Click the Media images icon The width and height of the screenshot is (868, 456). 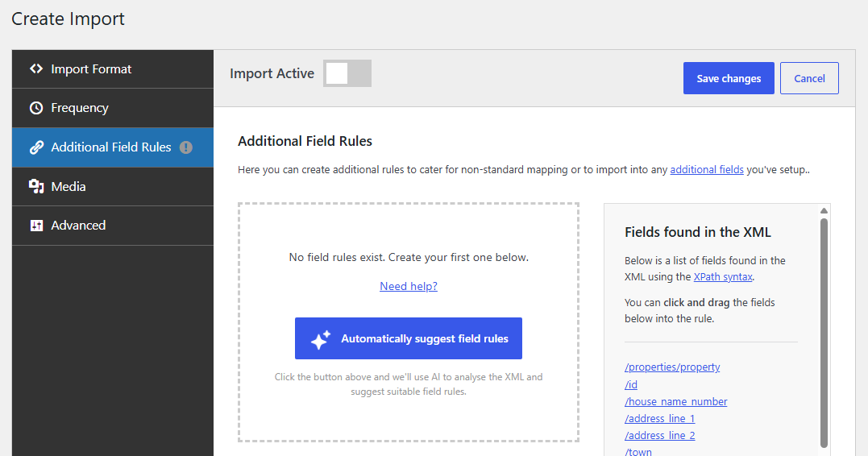pyautogui.click(x=36, y=186)
